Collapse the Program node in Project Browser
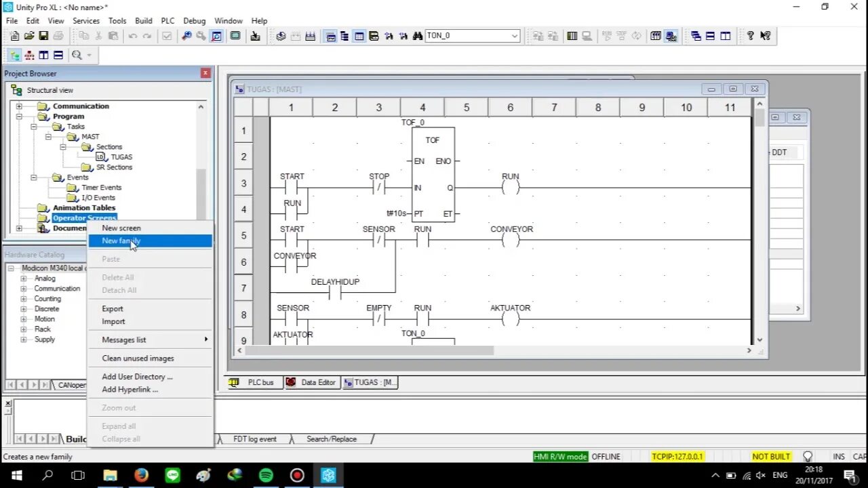868x488 pixels. click(x=19, y=117)
